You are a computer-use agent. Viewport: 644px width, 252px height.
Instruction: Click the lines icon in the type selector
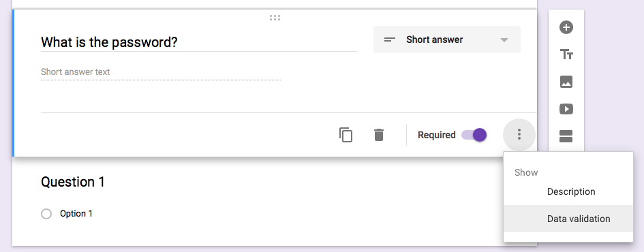389,40
